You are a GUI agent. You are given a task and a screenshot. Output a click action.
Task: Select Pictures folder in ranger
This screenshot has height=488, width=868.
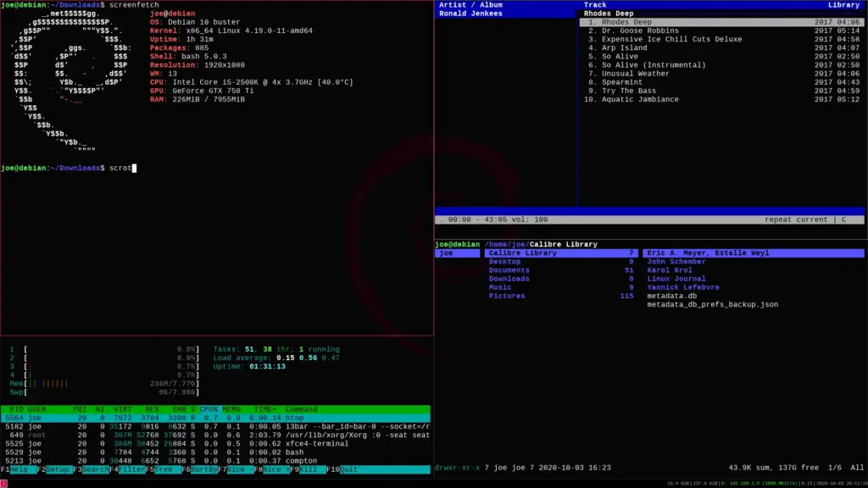pyautogui.click(x=561, y=296)
